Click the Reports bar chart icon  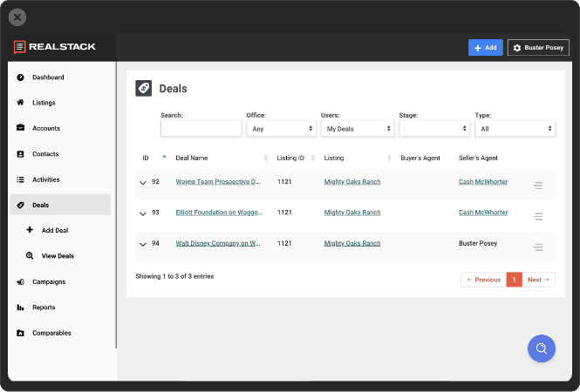20,308
